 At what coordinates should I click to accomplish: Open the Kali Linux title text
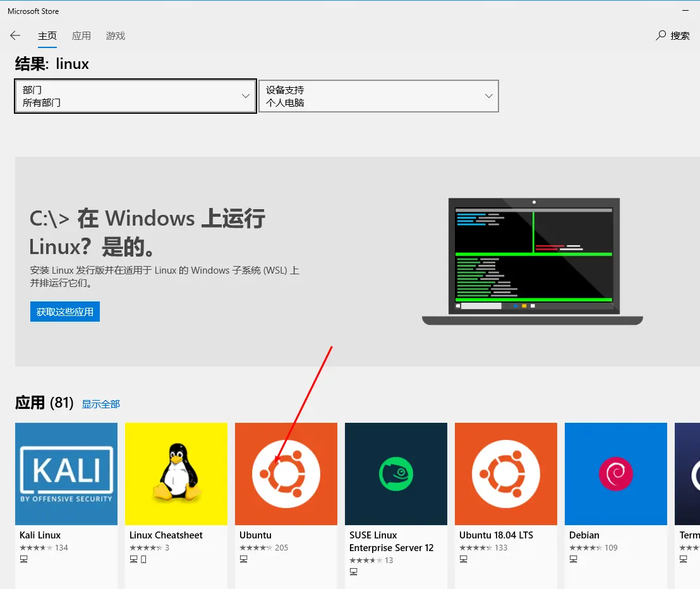pyautogui.click(x=40, y=535)
